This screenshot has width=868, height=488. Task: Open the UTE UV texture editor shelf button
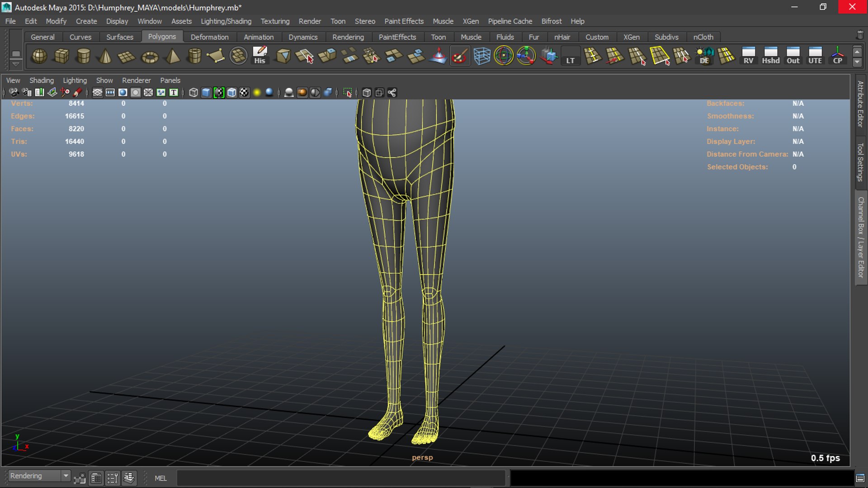click(x=815, y=56)
